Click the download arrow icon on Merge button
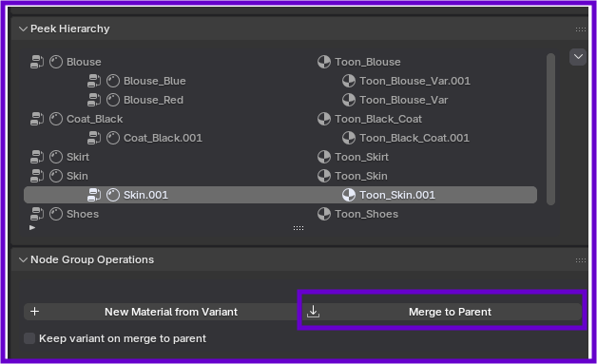Image resolution: width=597 pixels, height=364 pixels. 314,312
